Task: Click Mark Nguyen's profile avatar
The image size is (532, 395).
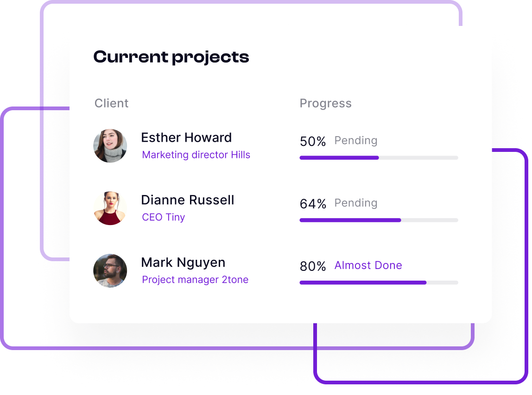Action: (x=110, y=270)
